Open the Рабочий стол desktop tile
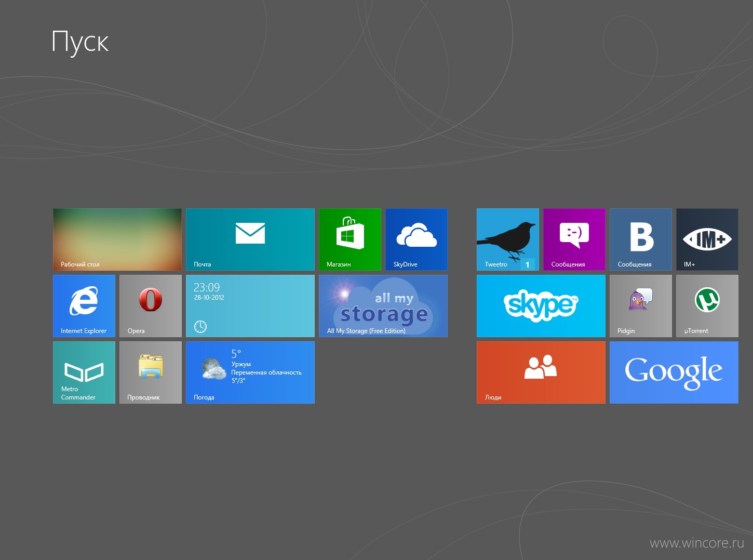The height and width of the screenshot is (560, 753). point(117,239)
